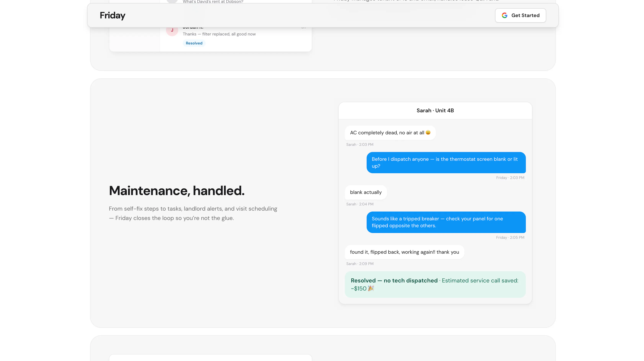The width and height of the screenshot is (644, 361).
Task: Click the red J avatar for Jordan
Action: click(x=172, y=30)
